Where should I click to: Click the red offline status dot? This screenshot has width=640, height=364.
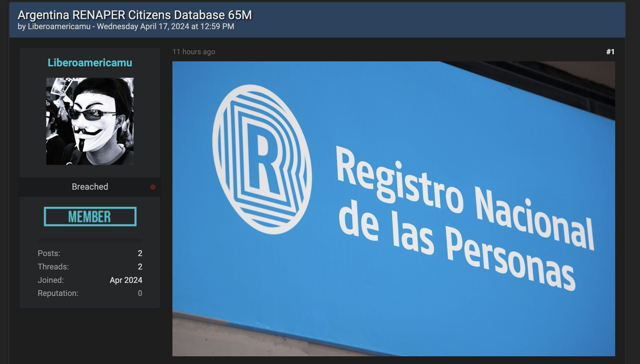click(153, 187)
